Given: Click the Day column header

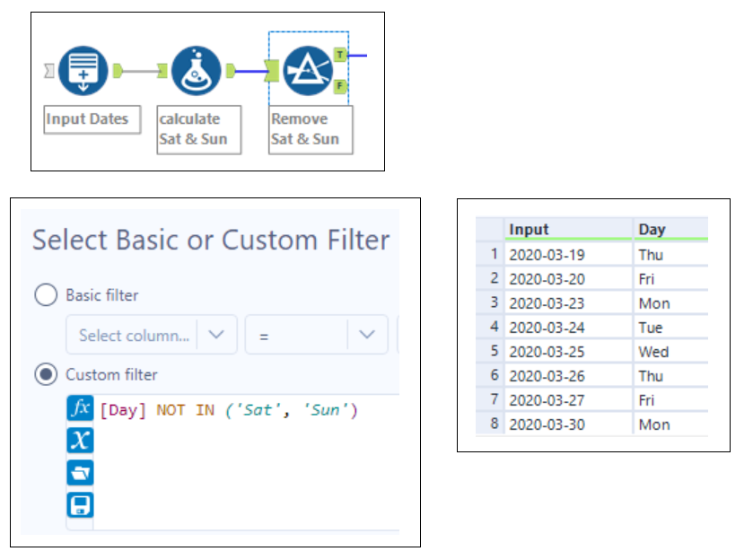Looking at the screenshot, I should pos(671,229).
